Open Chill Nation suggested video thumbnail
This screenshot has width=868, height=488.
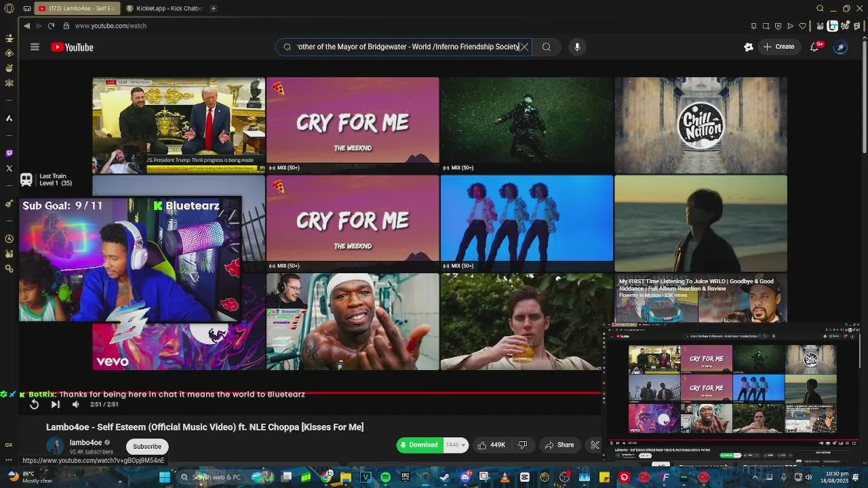[701, 125]
